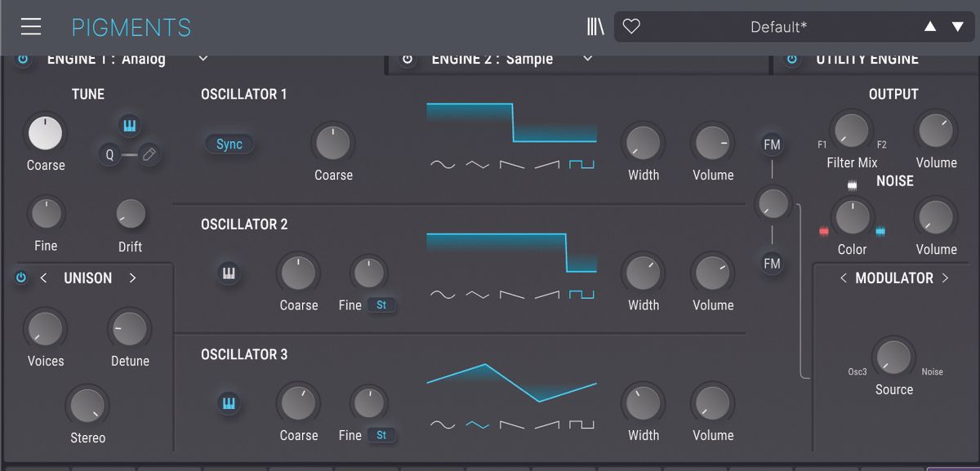The height and width of the screenshot is (471, 980).
Task: Select the triangle waveform for Oscillator 3
Action: pos(476,424)
